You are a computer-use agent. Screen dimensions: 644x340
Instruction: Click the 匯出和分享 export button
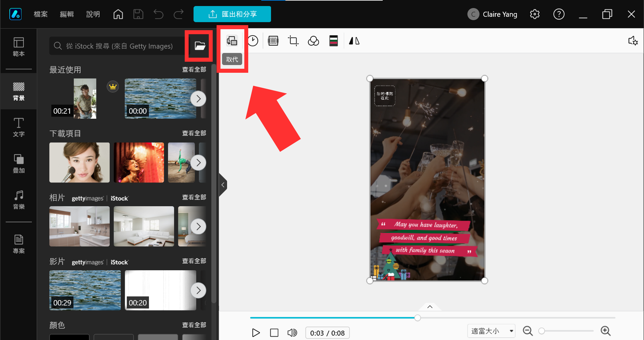coord(232,14)
